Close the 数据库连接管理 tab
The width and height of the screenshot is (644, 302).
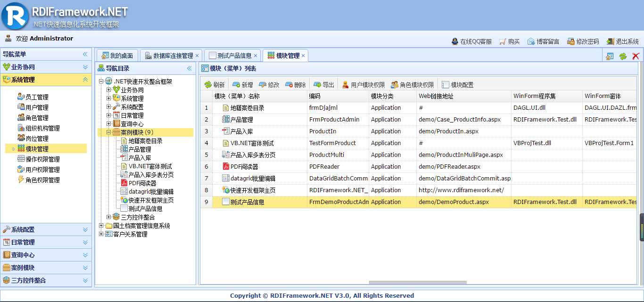pos(197,56)
